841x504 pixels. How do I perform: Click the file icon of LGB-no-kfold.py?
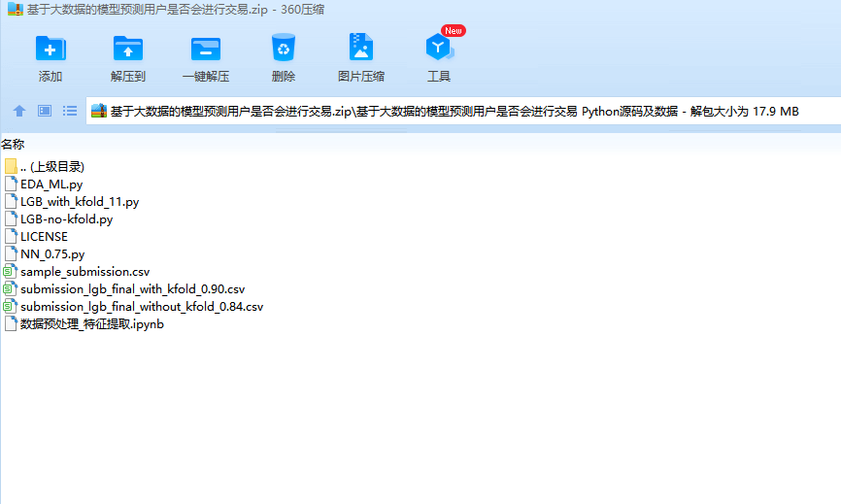(x=11, y=218)
